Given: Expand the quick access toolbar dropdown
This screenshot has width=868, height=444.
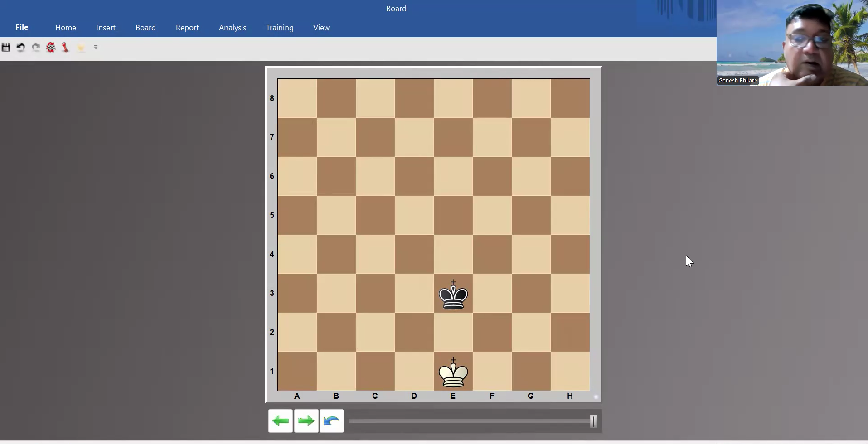Looking at the screenshot, I should point(96,48).
